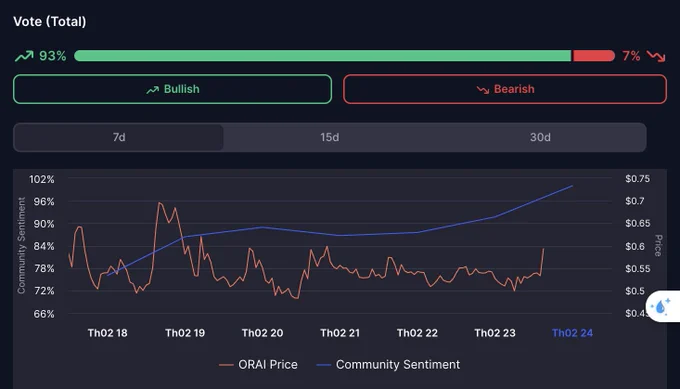Click the $0.6 price axis label

pyautogui.click(x=635, y=246)
